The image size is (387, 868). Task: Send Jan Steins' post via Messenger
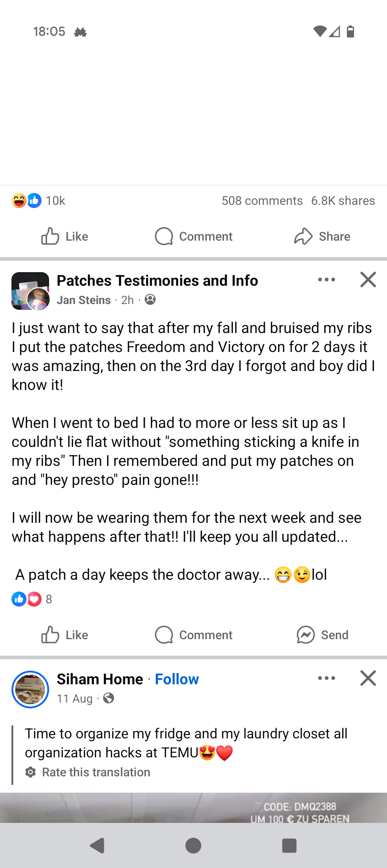pyautogui.click(x=322, y=635)
